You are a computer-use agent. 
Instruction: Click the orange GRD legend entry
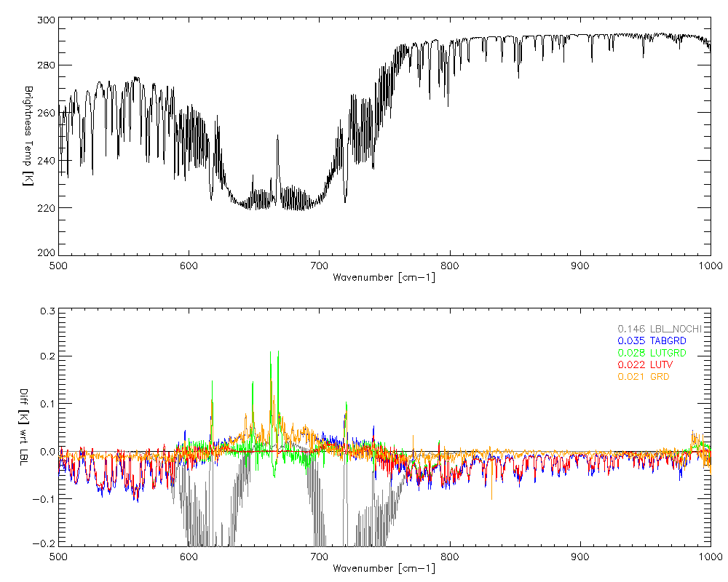[x=644, y=377]
